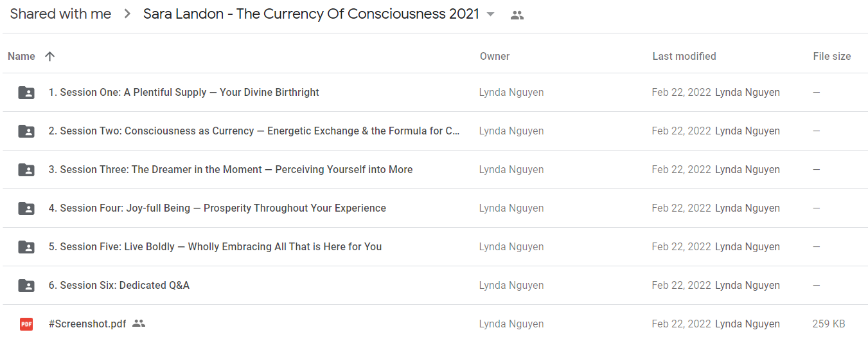Select the Session Six: Dedicated Q&A row
This screenshot has height=339, width=868.
tap(435, 286)
